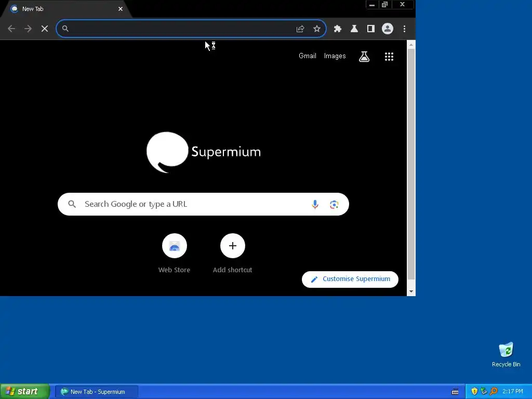Open the Google apps grid

389,57
